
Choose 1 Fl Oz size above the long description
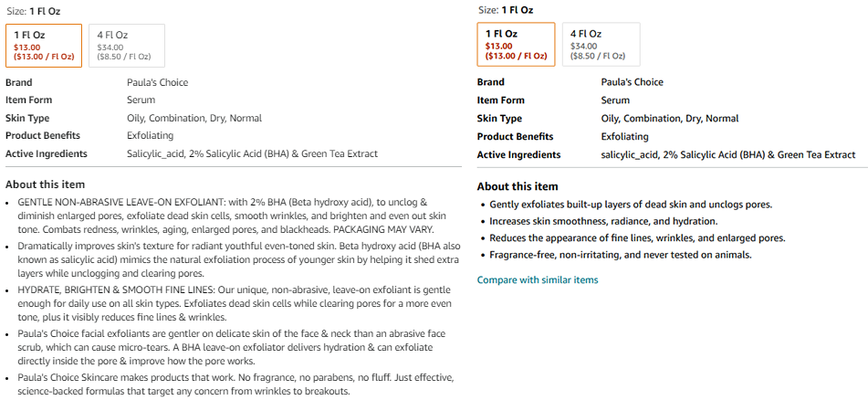pos(43,46)
